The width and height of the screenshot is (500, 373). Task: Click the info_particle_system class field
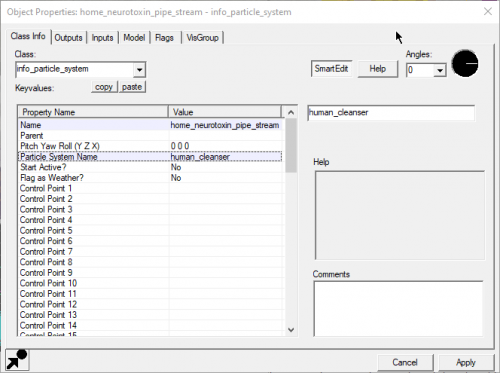pos(75,69)
